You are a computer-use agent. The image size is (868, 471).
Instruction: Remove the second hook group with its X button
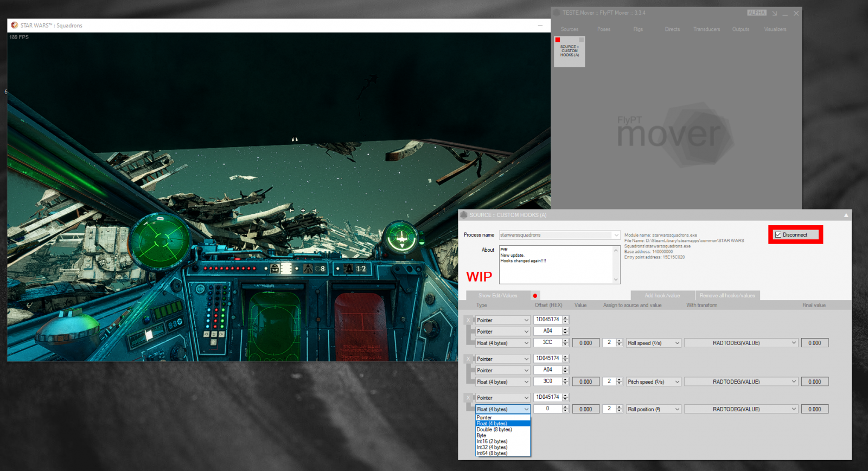click(468, 359)
